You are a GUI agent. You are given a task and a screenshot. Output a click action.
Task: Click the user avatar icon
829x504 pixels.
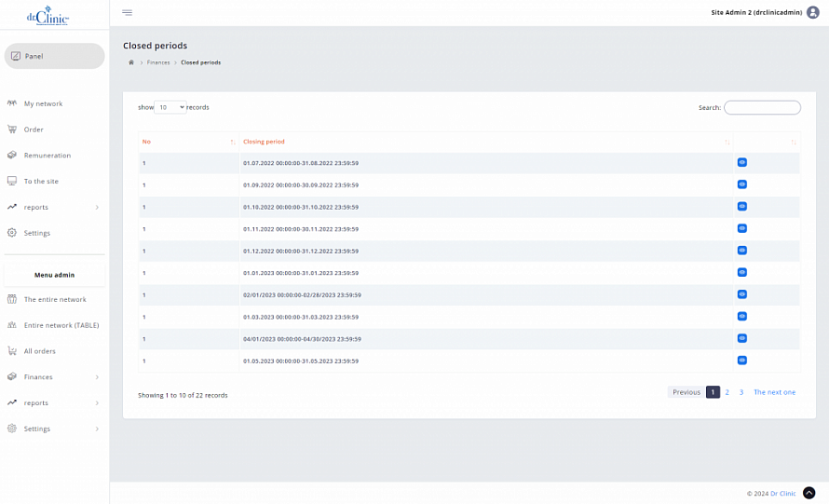812,12
